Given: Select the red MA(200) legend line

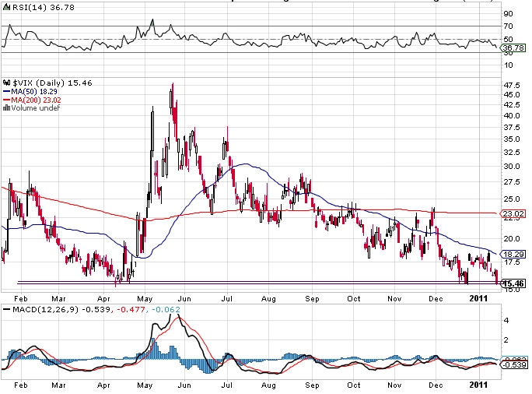Looking at the screenshot, I should coord(6,100).
